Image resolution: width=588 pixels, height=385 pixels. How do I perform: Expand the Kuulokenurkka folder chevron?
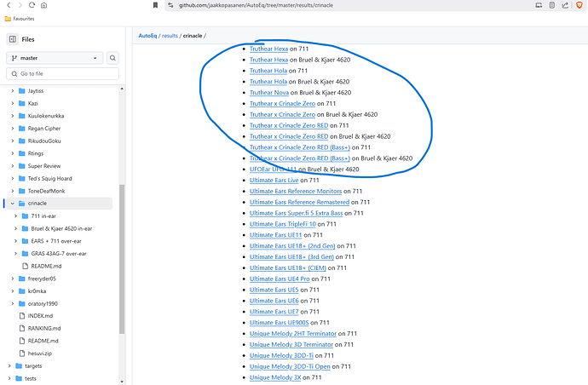tap(13, 116)
